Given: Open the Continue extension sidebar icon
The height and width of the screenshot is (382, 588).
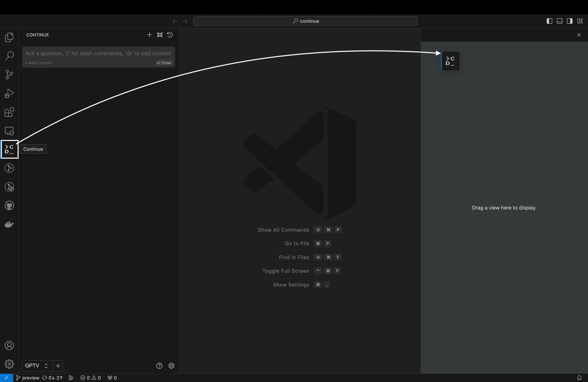Looking at the screenshot, I should (9, 149).
